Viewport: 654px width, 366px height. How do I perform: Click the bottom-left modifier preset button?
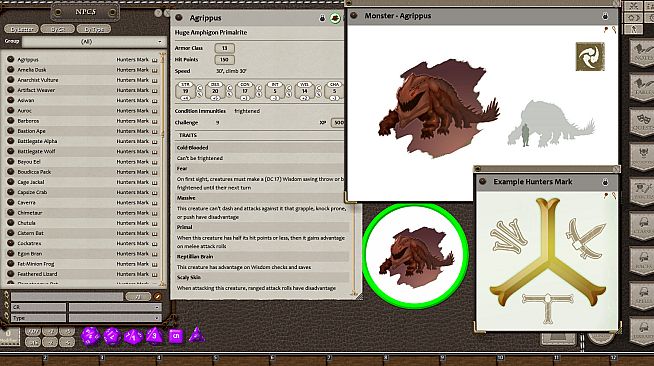(33, 342)
